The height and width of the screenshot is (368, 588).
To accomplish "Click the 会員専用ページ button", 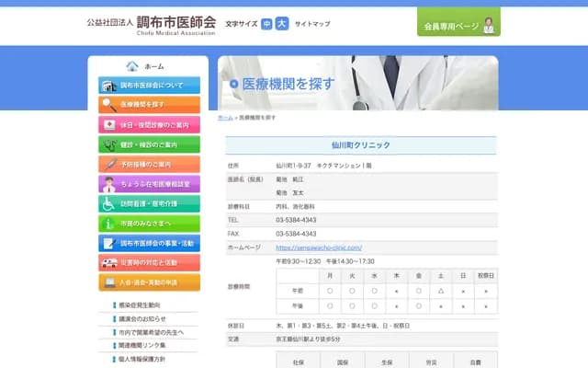I will tap(458, 26).
